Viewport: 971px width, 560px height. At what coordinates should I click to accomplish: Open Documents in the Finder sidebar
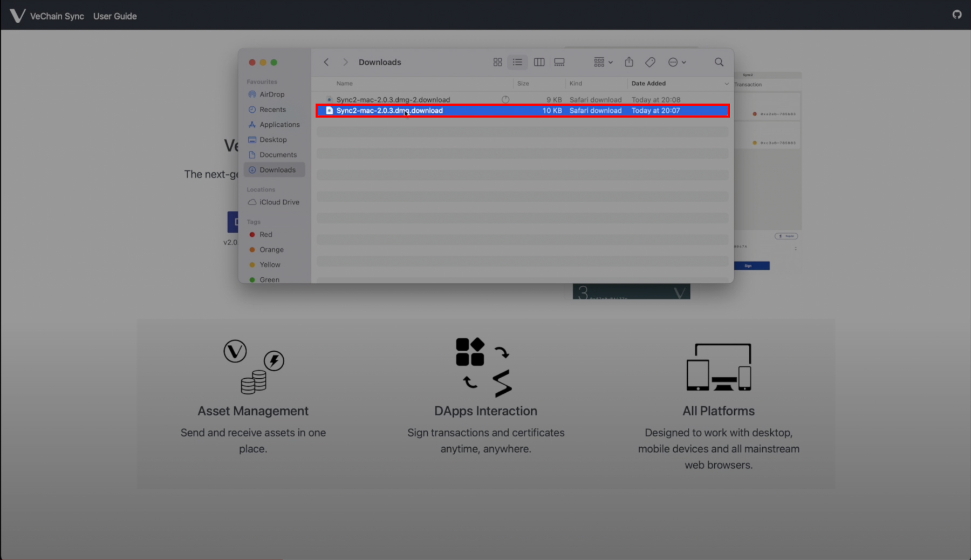[x=278, y=155]
